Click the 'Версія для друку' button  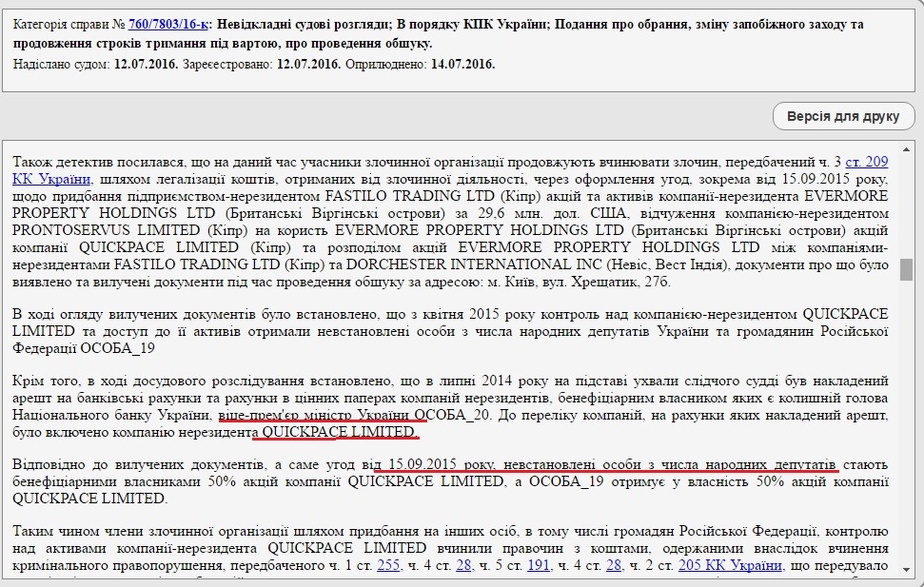843,116
